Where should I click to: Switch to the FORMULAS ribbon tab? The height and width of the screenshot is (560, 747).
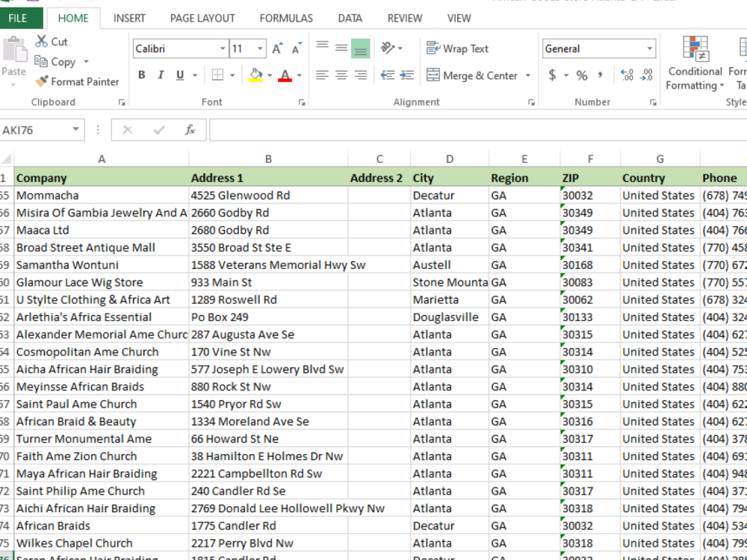point(285,18)
